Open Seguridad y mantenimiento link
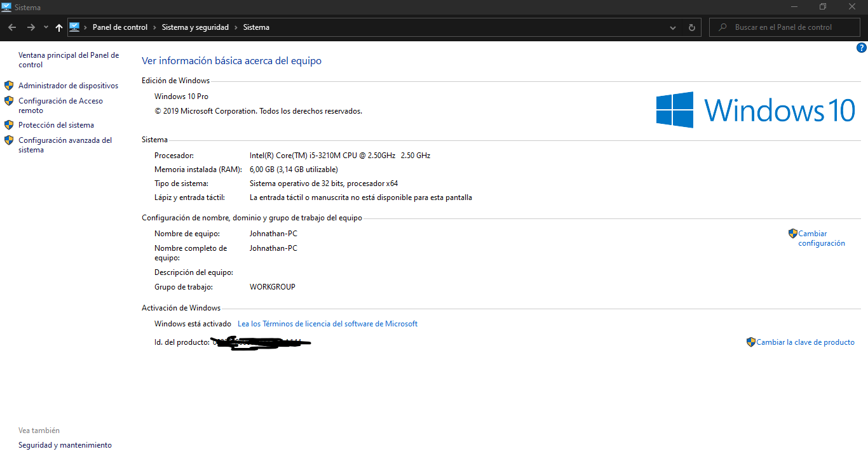The height and width of the screenshot is (461, 868). (65, 445)
